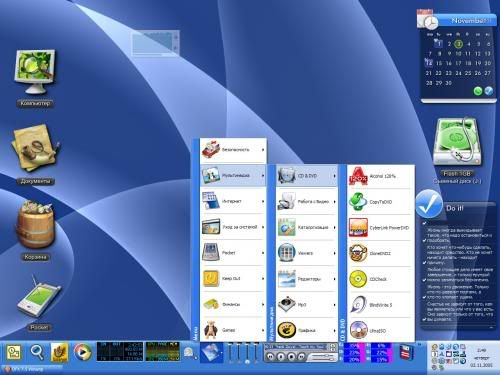Screen dimensions: 500x375
Task: Click the November header of the calendar
Action: pos(468,21)
